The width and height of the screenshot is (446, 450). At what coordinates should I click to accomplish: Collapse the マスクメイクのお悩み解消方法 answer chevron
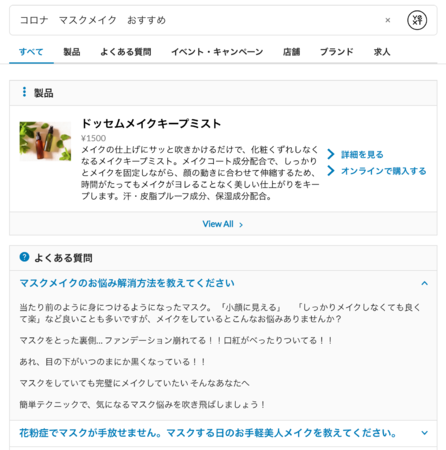pyautogui.click(x=424, y=283)
